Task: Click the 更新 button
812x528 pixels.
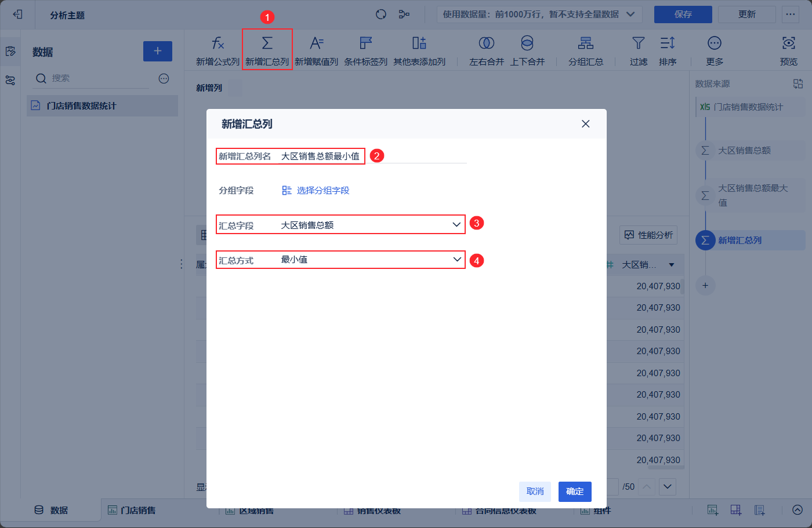Action: 747,14
